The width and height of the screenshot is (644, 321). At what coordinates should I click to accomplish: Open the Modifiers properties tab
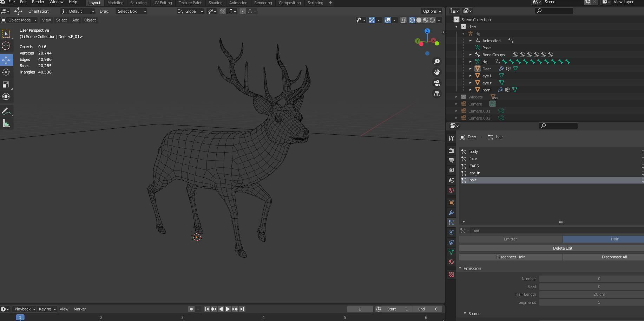[x=451, y=213]
